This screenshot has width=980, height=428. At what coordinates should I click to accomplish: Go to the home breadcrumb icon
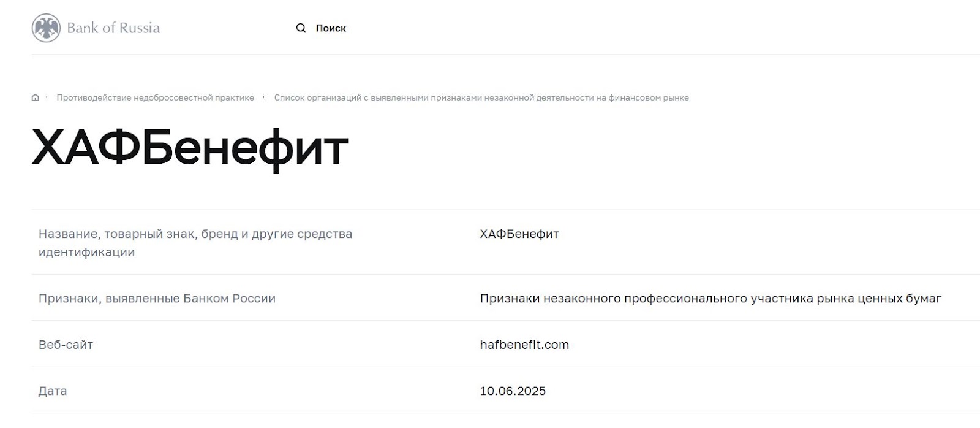(36, 97)
